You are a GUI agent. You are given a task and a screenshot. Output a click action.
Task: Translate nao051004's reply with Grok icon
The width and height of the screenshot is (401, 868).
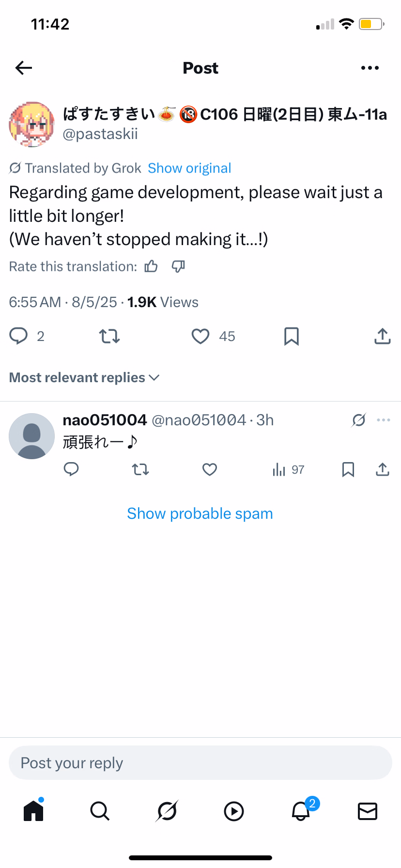point(359,420)
